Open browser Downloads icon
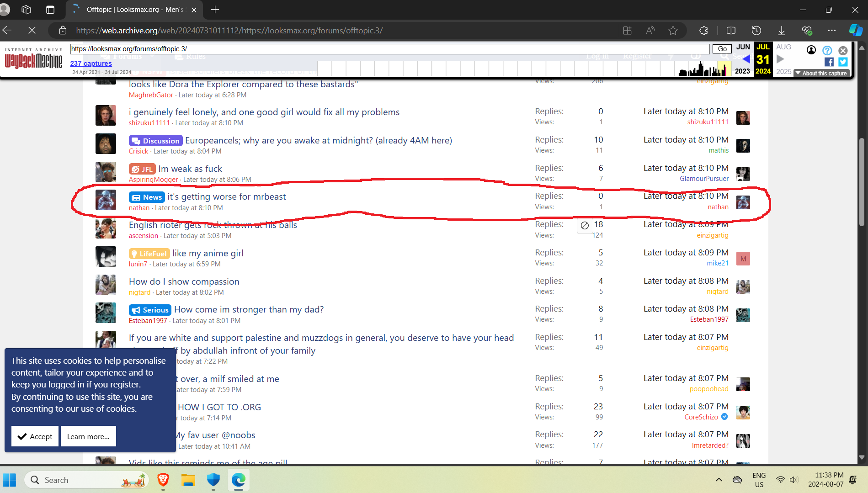The width and height of the screenshot is (868, 493). pyautogui.click(x=782, y=31)
